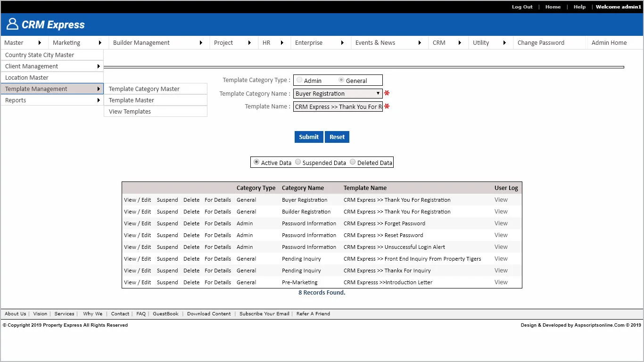Image resolution: width=644 pixels, height=362 pixels.
Task: View user log for Buyer Registration row
Action: (501, 200)
